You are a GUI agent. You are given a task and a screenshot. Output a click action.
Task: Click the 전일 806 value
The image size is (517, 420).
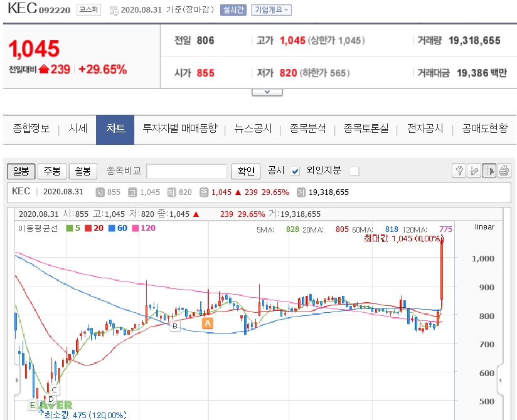tap(205, 41)
